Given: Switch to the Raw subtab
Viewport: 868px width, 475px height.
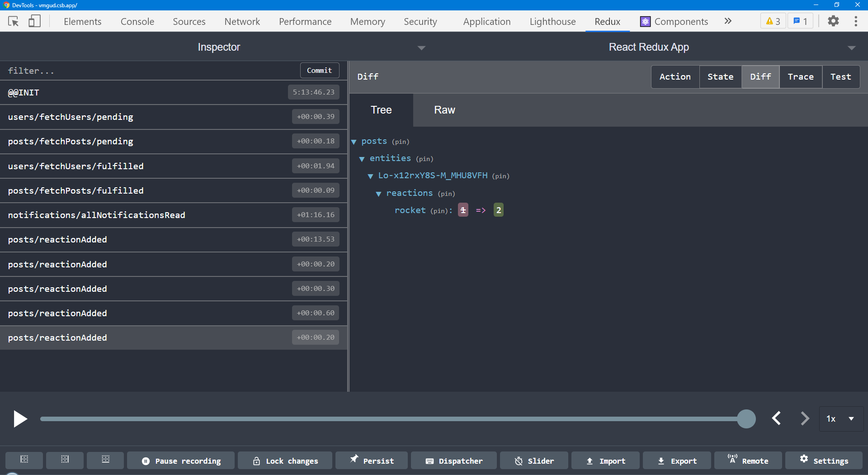Looking at the screenshot, I should tap(444, 110).
